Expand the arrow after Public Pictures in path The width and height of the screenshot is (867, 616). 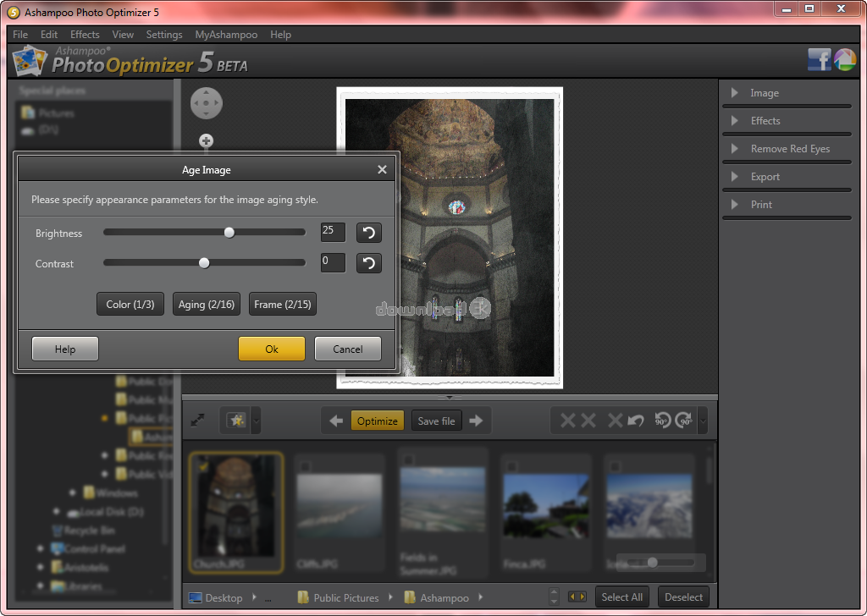390,597
